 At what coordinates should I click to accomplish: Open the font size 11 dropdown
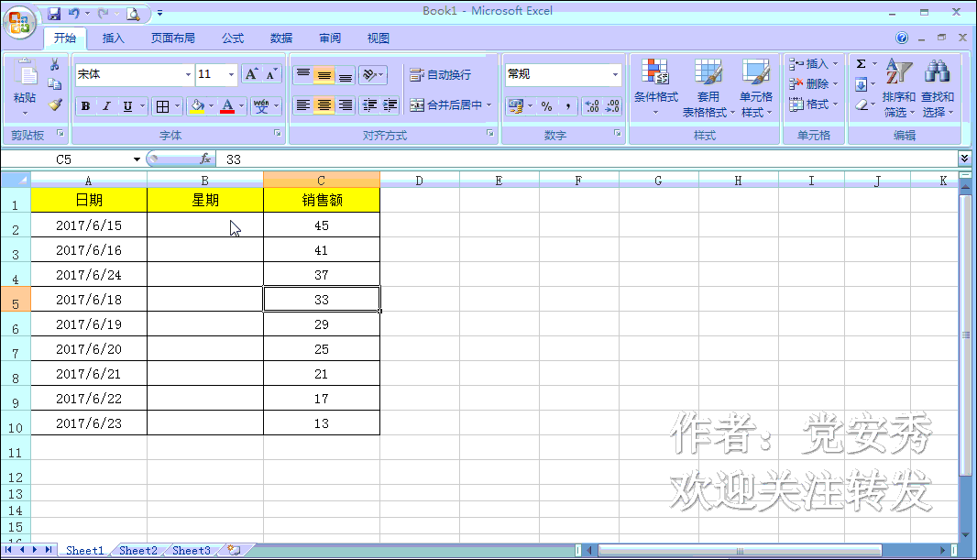(231, 75)
